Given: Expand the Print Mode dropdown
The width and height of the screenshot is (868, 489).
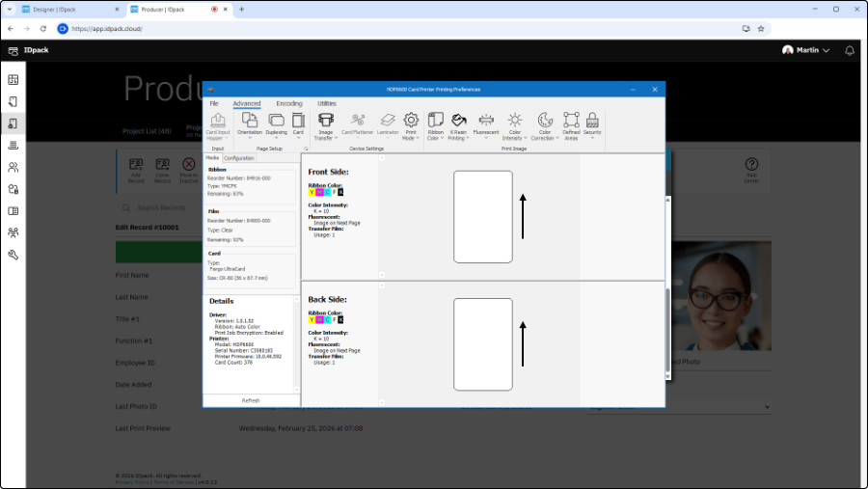Looking at the screenshot, I should (411, 138).
